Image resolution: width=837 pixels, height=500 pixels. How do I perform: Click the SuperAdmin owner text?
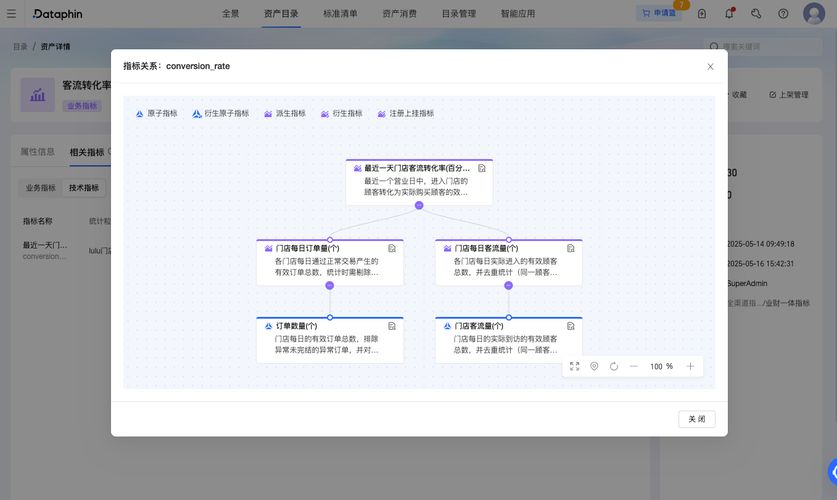click(x=747, y=283)
